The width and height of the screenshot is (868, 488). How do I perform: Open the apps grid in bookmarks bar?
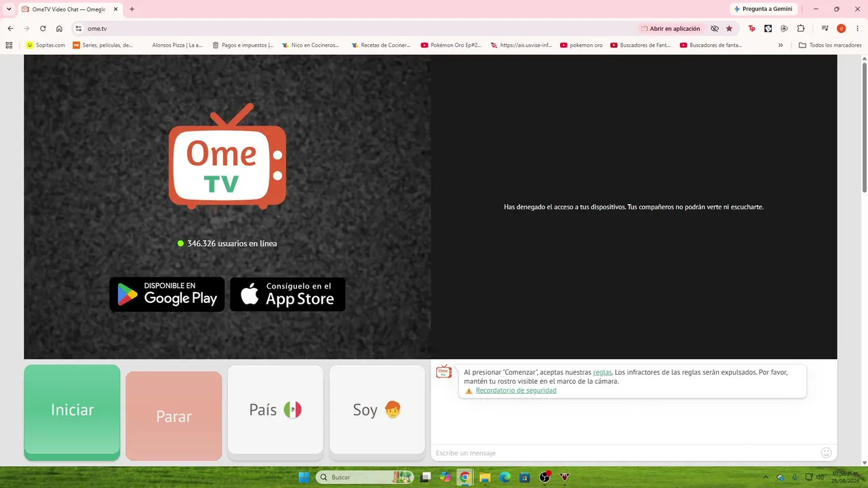click(9, 45)
